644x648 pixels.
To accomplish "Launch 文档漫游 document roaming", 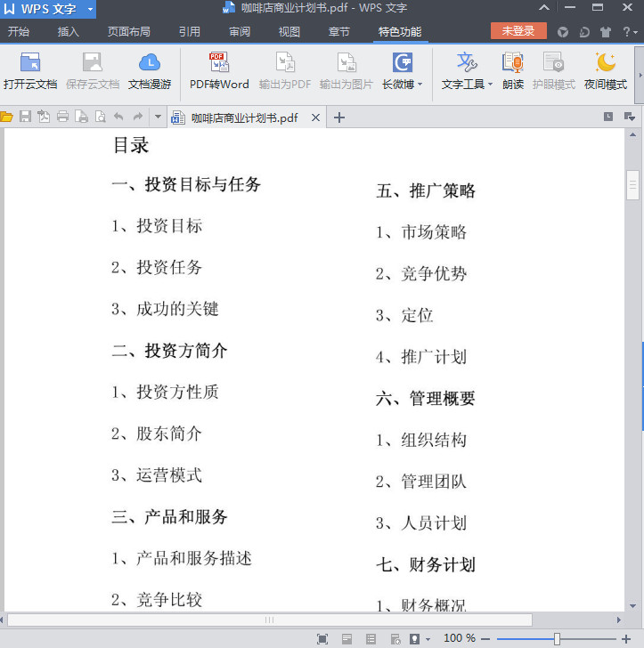I will 150,71.
